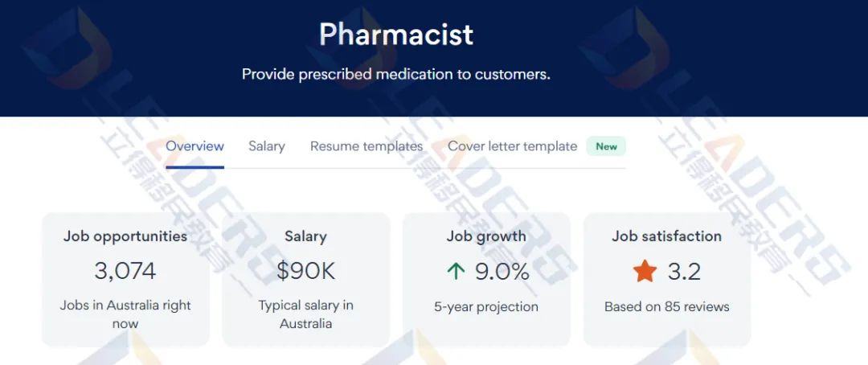The height and width of the screenshot is (365, 868).
Task: Click the $90K salary figure
Action: (305, 272)
